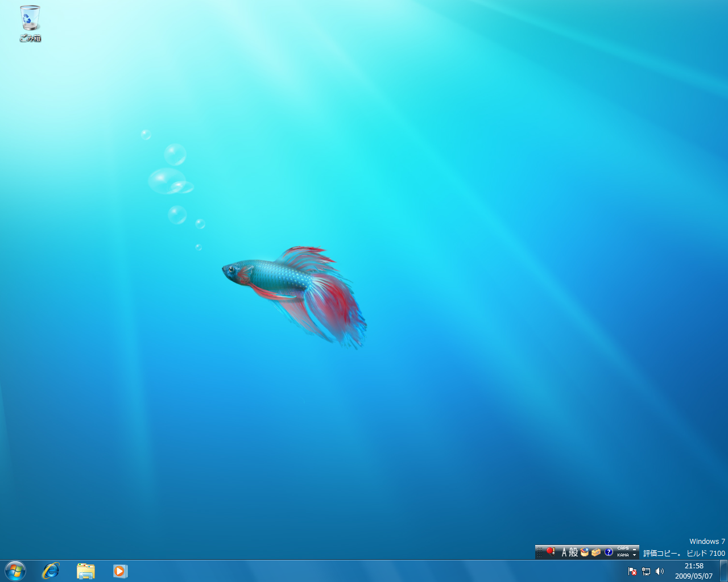Open the IME tools toolbox icon
Screen dimensions: 728x582
595,552
